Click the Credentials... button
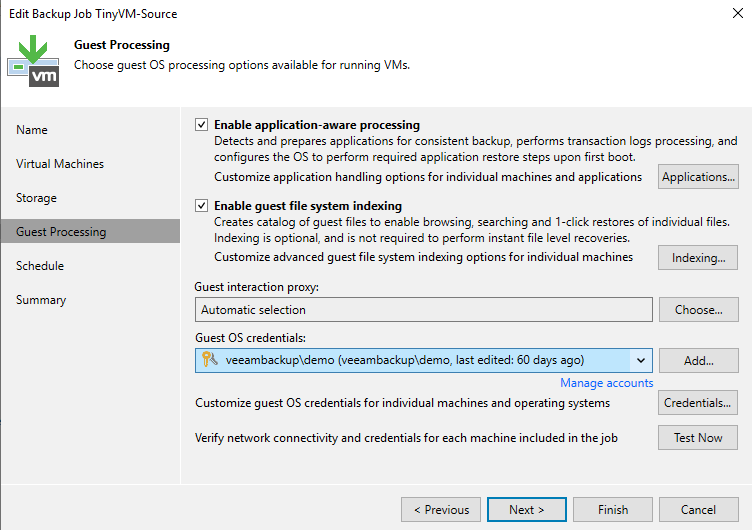The image size is (752, 530). point(698,403)
